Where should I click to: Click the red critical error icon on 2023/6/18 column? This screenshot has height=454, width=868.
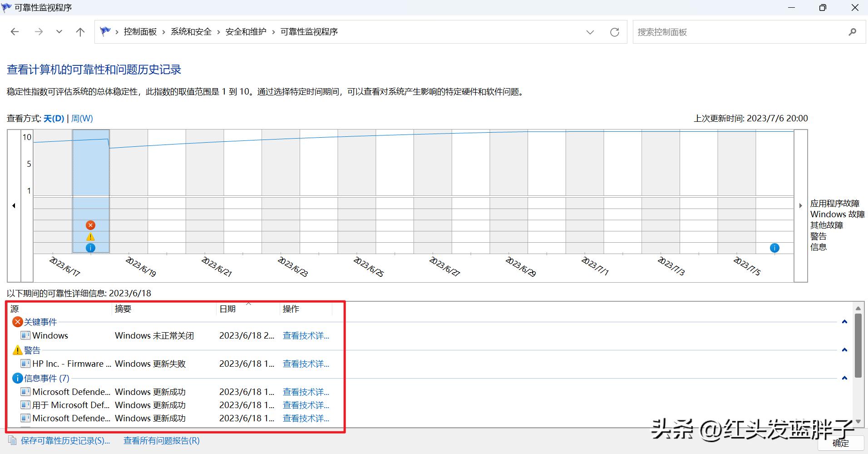pyautogui.click(x=90, y=225)
